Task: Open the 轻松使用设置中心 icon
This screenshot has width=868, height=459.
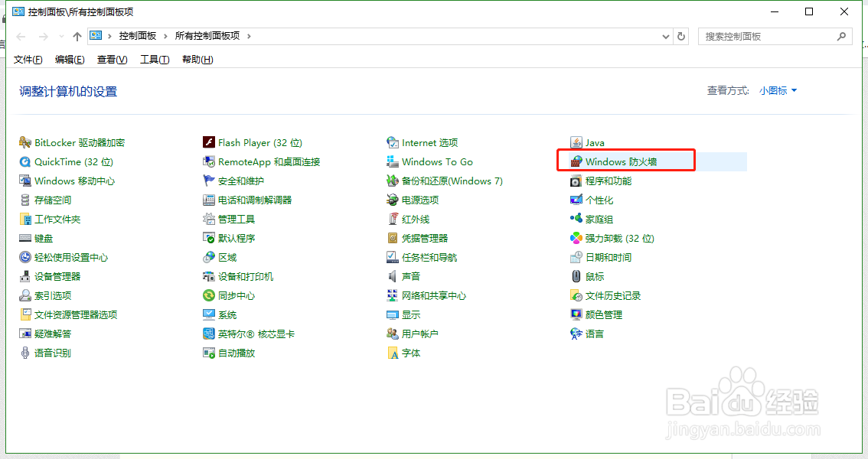Action: point(25,258)
